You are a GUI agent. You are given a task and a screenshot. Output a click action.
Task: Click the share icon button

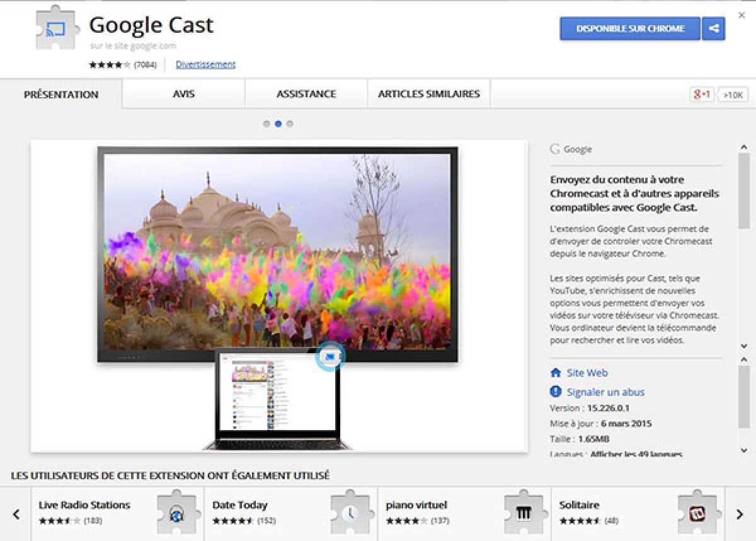click(x=713, y=29)
